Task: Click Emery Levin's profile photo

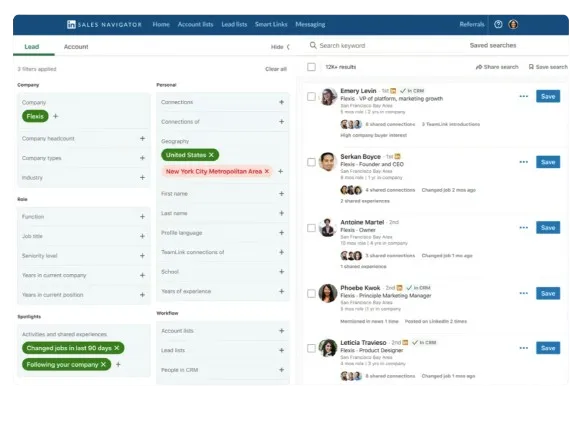Action: pos(328,96)
